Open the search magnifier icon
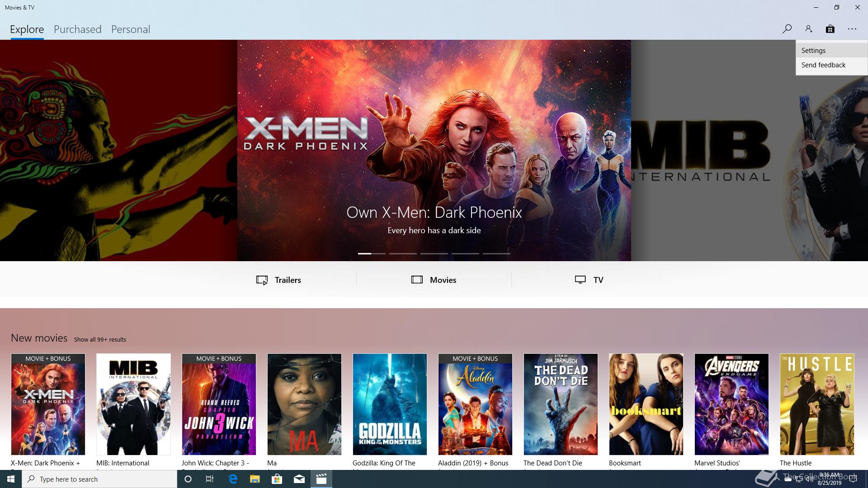Viewport: 868px width, 488px height. coord(787,29)
